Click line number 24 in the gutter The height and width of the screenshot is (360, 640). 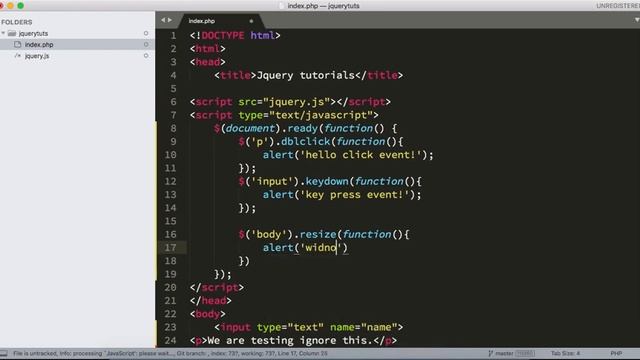(170, 340)
